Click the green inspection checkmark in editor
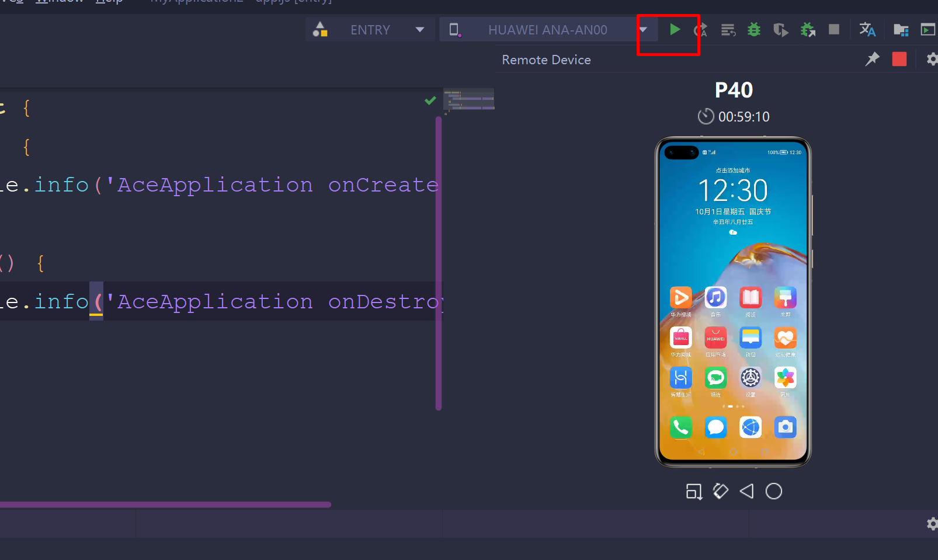This screenshot has width=938, height=560. 430,100
